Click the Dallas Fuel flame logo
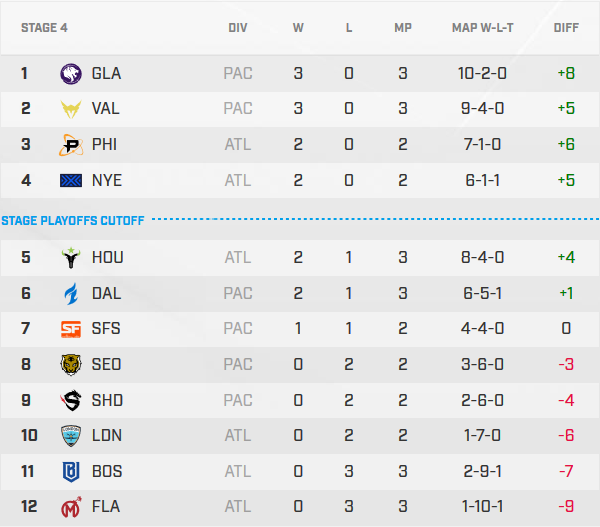This screenshot has width=600, height=527. tap(72, 293)
